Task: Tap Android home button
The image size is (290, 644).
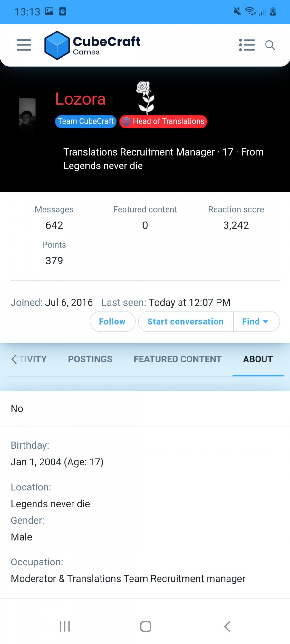Action: tap(146, 626)
